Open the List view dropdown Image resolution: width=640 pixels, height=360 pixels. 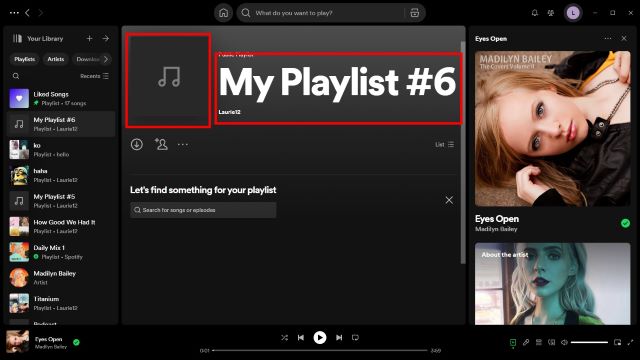[x=444, y=144]
